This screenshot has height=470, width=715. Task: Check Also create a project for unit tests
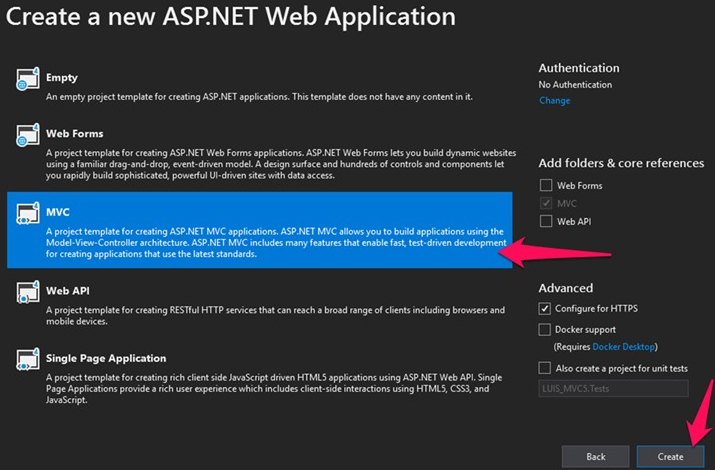point(545,368)
